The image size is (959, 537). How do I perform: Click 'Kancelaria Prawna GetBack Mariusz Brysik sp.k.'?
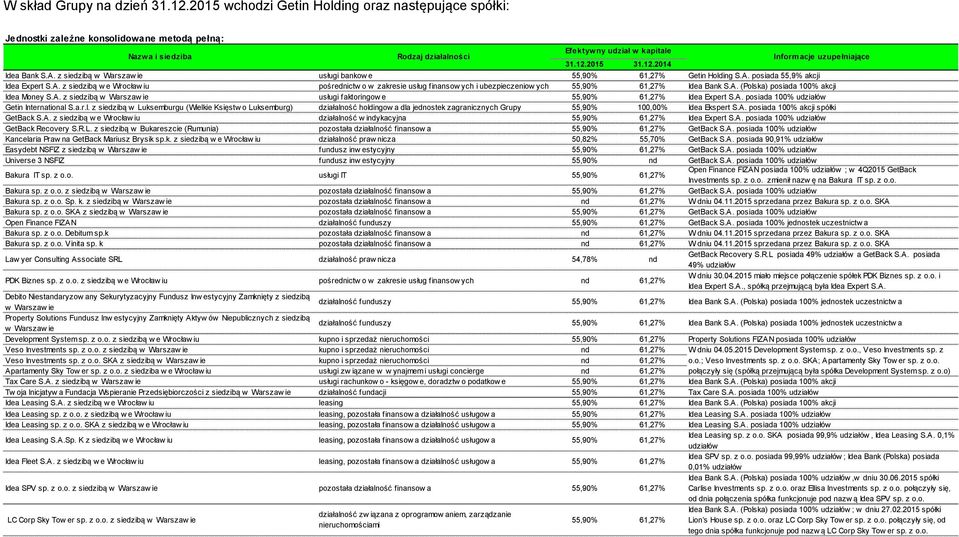pos(133,139)
